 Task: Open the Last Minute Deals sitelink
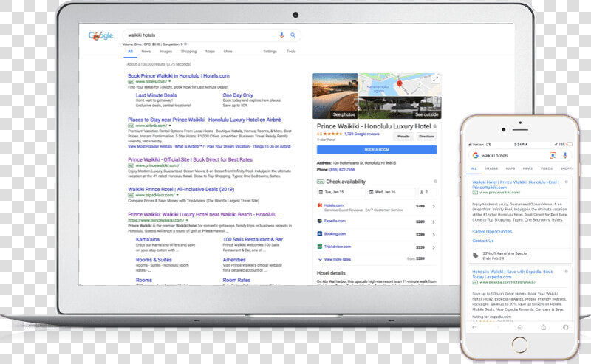(156, 95)
